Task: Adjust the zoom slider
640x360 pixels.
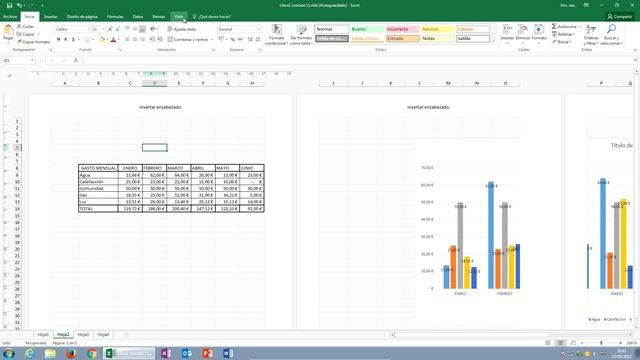Action: click(601, 343)
